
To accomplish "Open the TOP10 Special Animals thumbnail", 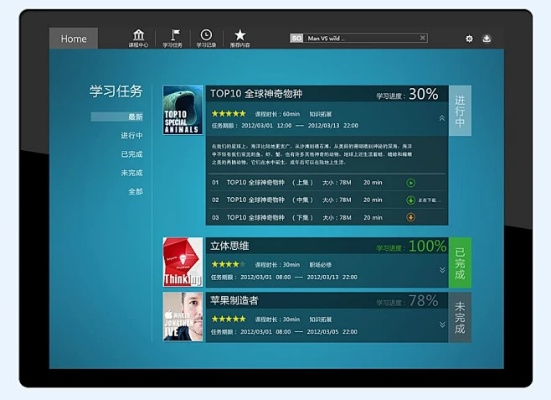I will click(183, 110).
